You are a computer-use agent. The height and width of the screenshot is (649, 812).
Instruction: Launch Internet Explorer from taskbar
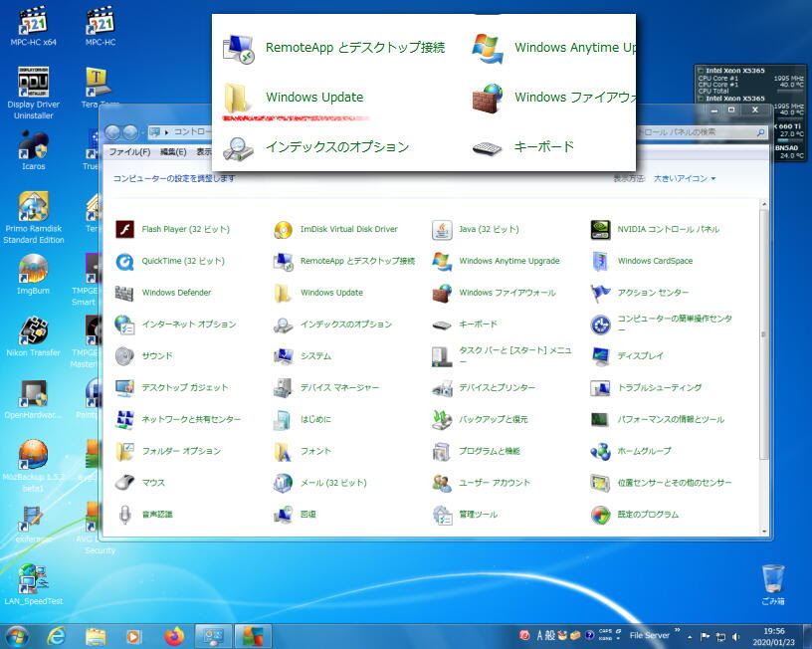[56, 636]
